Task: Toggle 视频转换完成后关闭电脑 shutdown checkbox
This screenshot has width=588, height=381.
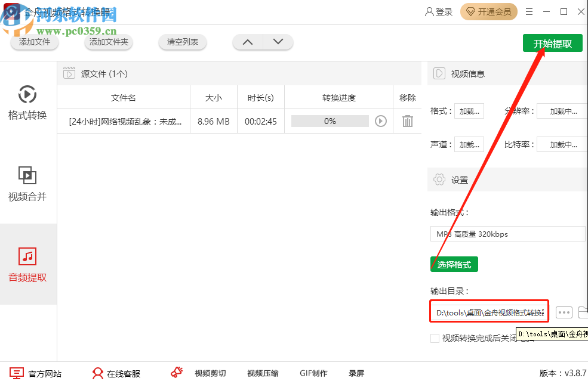Action: click(435, 338)
